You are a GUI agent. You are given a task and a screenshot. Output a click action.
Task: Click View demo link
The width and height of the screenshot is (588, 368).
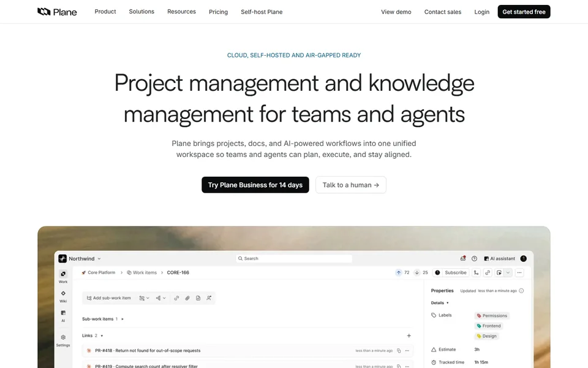pyautogui.click(x=396, y=12)
